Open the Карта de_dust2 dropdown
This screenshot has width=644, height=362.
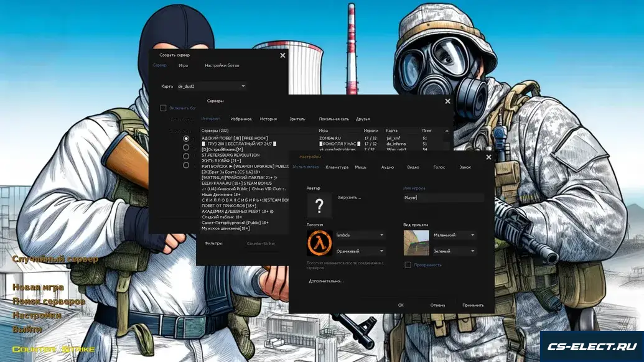coord(212,86)
